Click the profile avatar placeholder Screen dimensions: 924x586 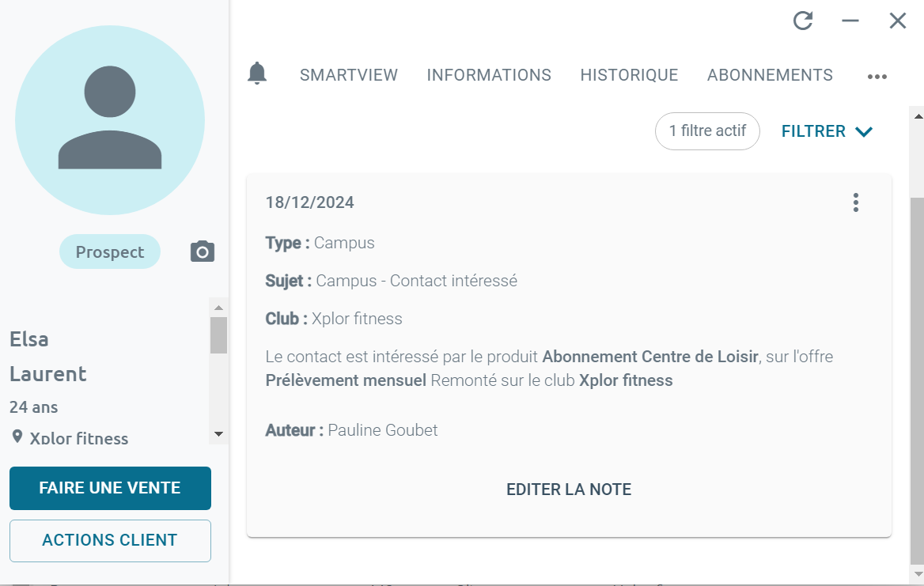110,120
